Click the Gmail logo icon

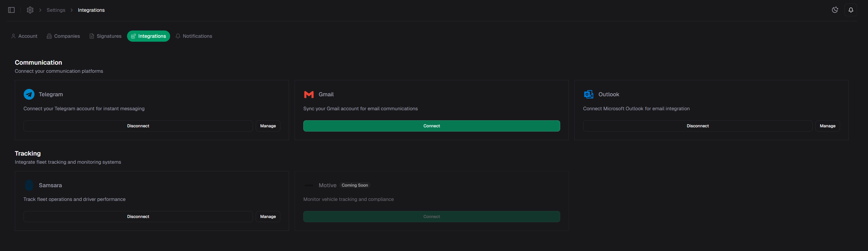pyautogui.click(x=309, y=94)
